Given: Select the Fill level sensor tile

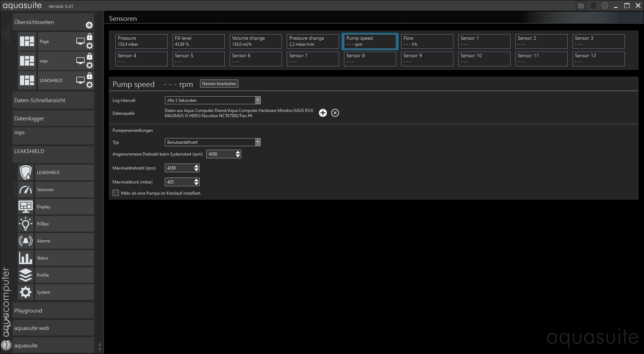Looking at the screenshot, I should pos(198,42).
